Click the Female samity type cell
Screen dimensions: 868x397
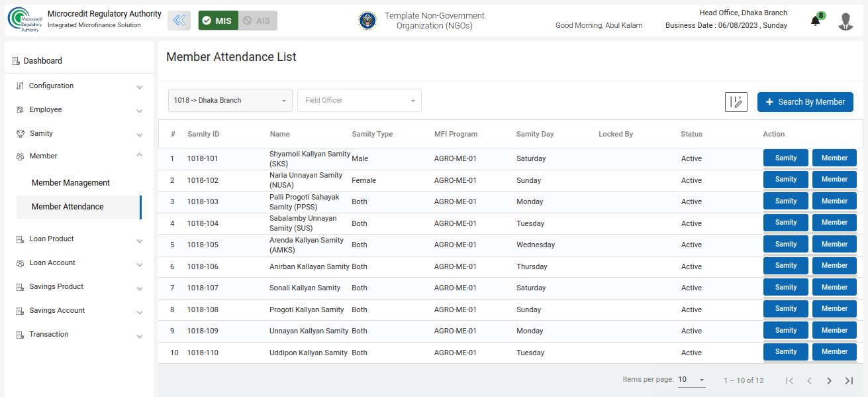pyautogui.click(x=363, y=180)
